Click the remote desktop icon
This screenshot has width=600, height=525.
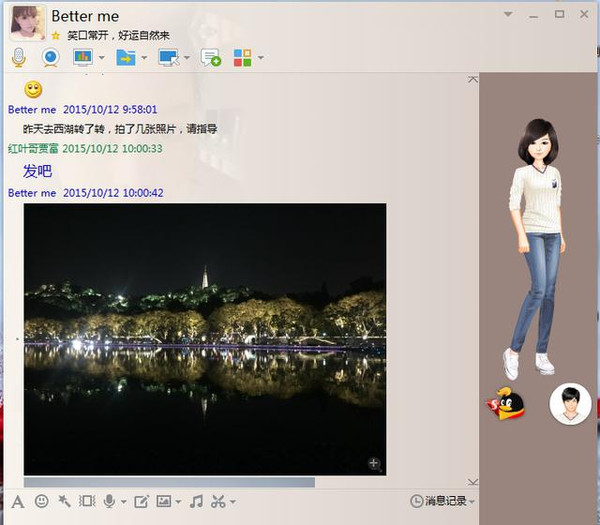168,58
